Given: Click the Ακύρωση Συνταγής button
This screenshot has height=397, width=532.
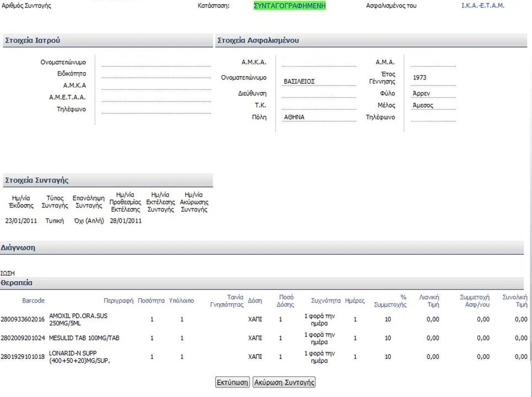Looking at the screenshot, I should [284, 382].
